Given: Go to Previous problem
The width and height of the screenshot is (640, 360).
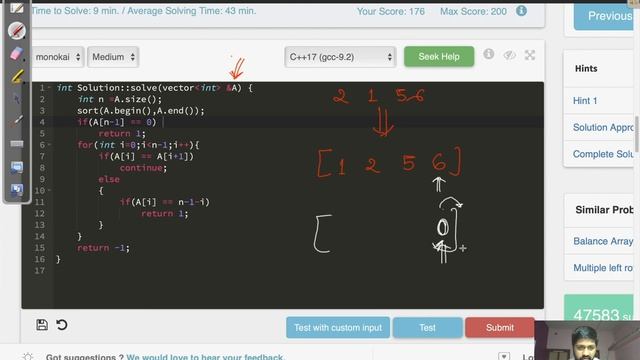Looking at the screenshot, I should tap(604, 16).
